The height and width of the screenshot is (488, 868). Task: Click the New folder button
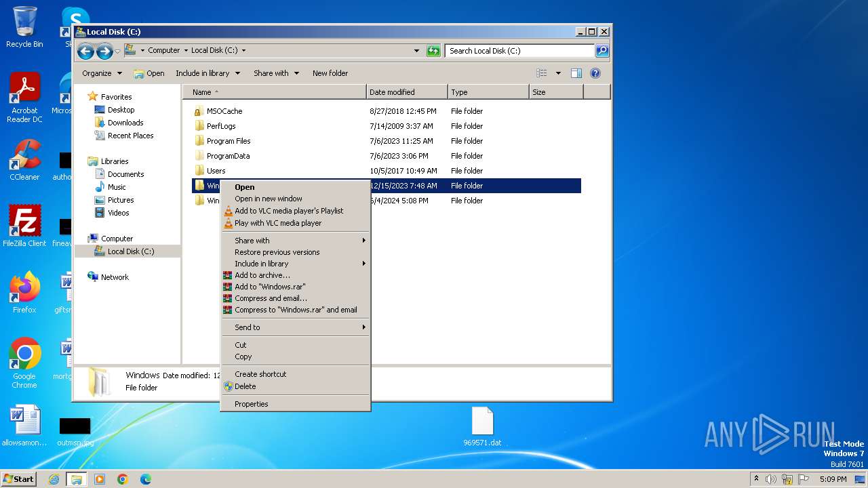[330, 73]
